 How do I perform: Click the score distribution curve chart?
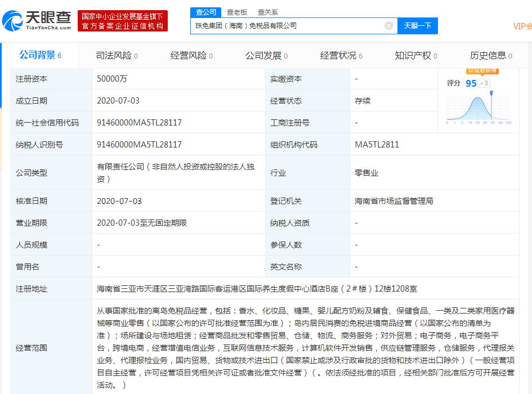(479, 109)
